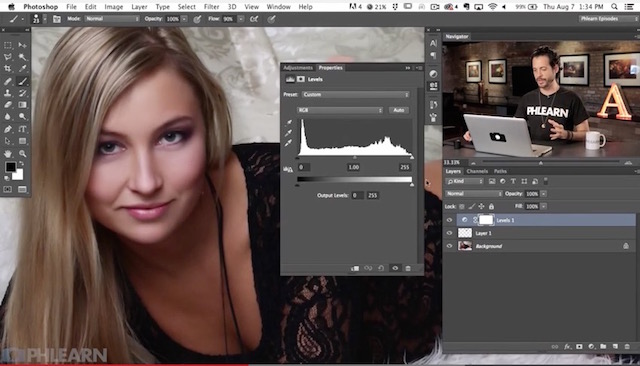Select the Path Selection tool
This screenshot has width=640, height=366.
click(x=8, y=141)
